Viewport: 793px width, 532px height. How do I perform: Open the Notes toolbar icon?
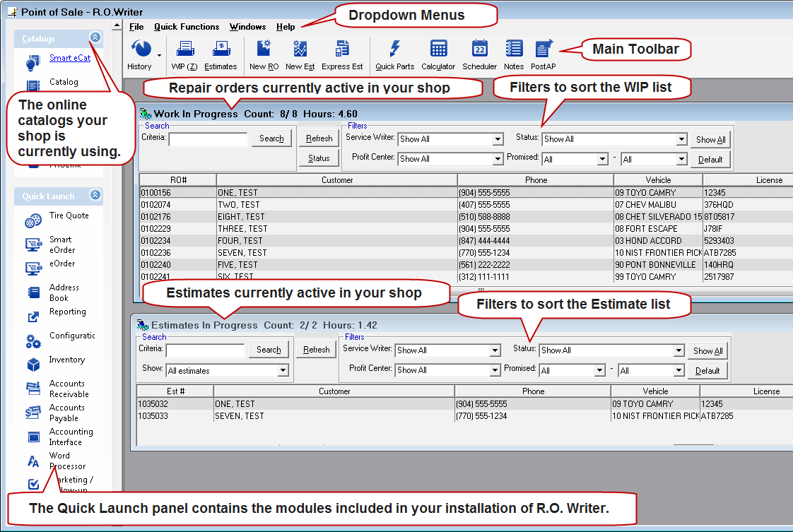click(x=514, y=49)
